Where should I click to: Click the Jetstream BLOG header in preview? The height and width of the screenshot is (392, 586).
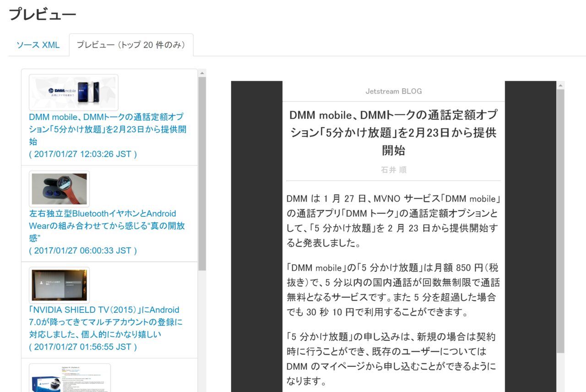pos(393,91)
